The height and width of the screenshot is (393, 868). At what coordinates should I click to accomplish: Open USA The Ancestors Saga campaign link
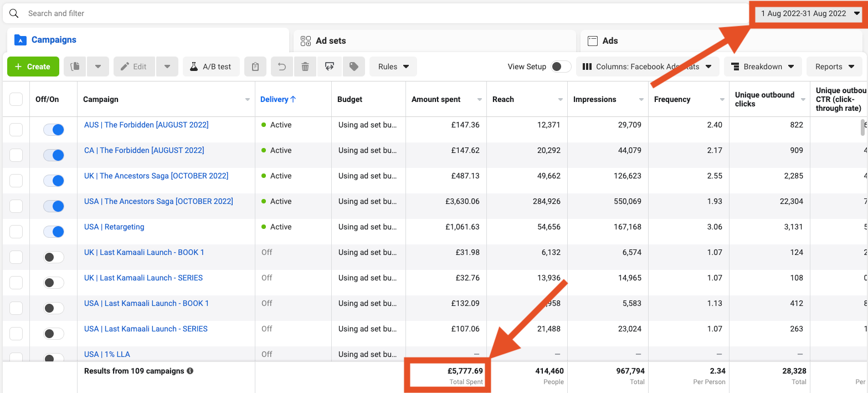[x=158, y=201]
